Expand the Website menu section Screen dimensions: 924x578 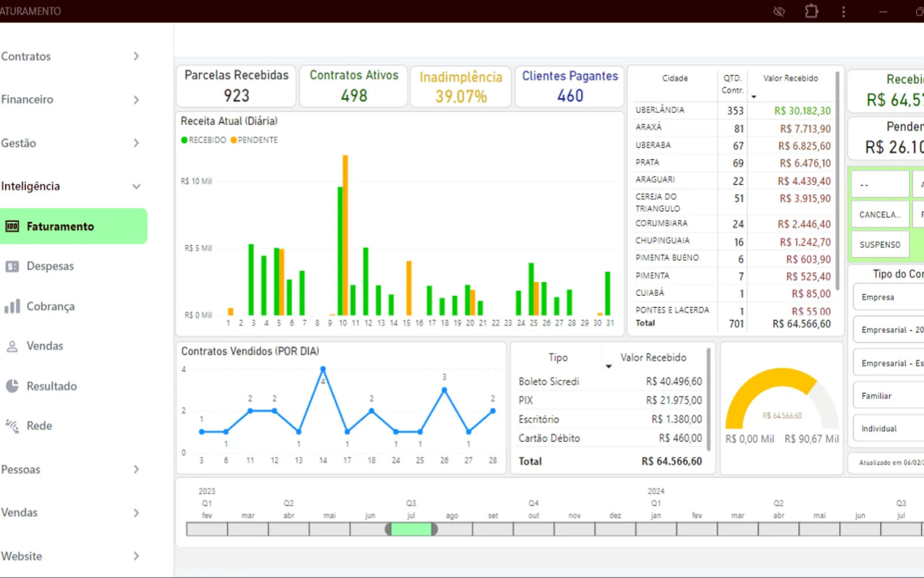pyautogui.click(x=136, y=556)
